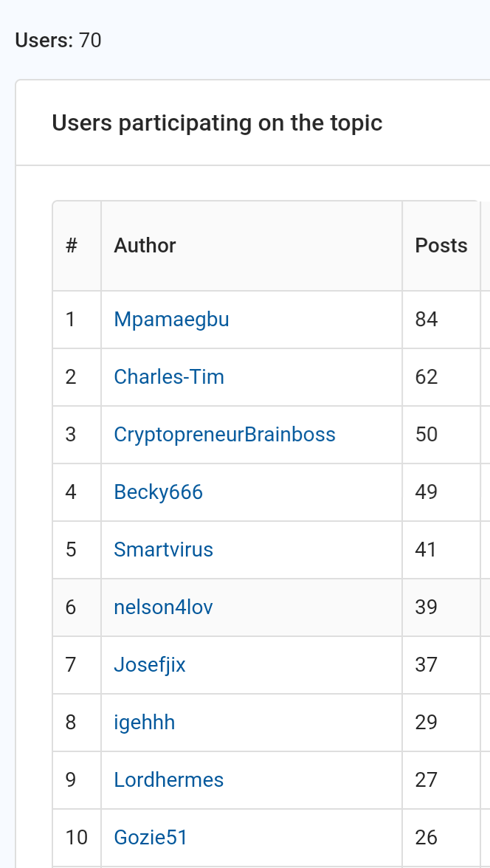Go to Lordhermes profile link
This screenshot has height=868, width=490.
(168, 780)
